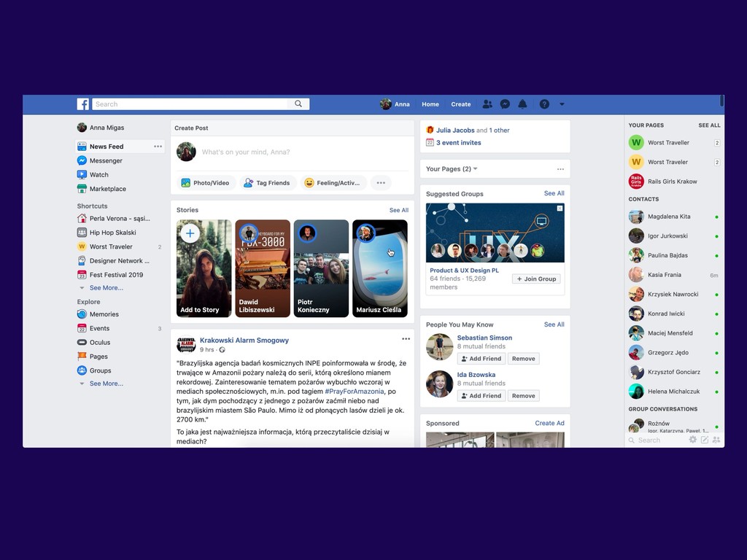Viewport: 747px width, 560px height.
Task: Click Photo/Video button
Action: click(206, 183)
